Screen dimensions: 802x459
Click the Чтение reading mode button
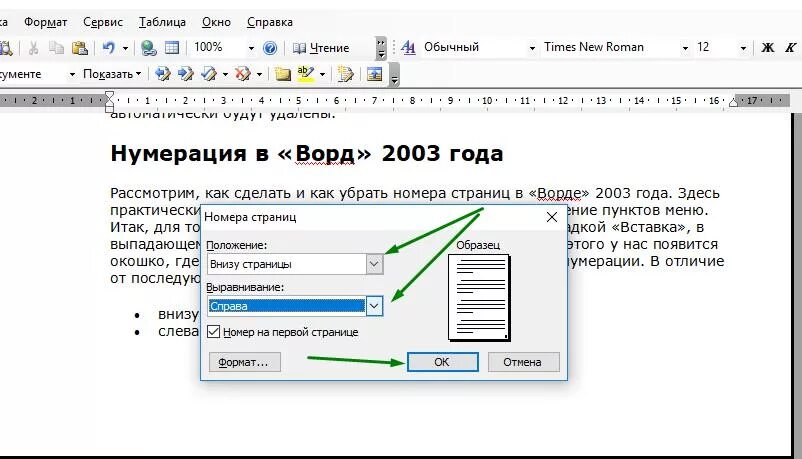point(321,48)
